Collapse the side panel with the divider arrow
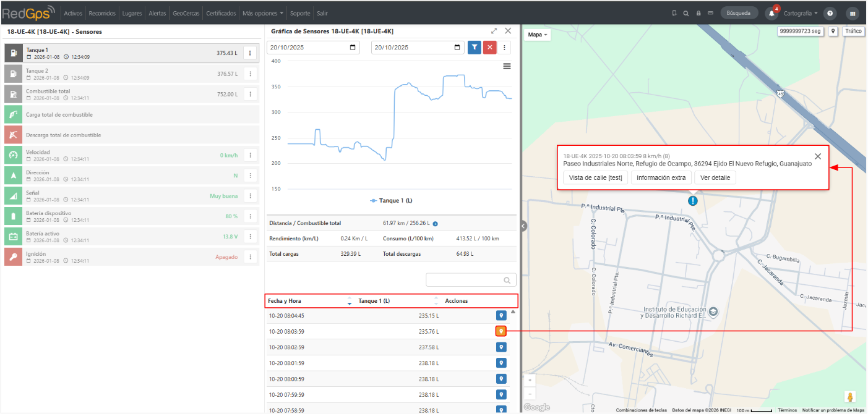 click(523, 226)
